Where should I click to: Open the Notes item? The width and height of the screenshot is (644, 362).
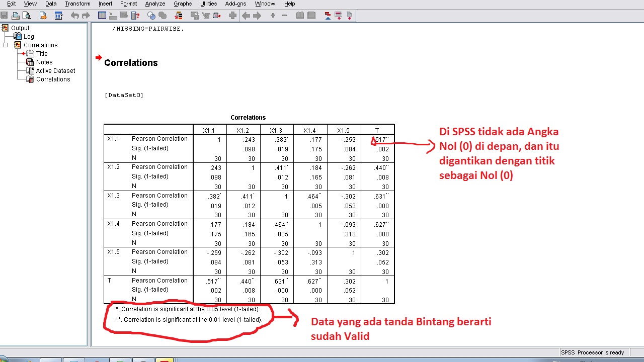click(x=44, y=62)
